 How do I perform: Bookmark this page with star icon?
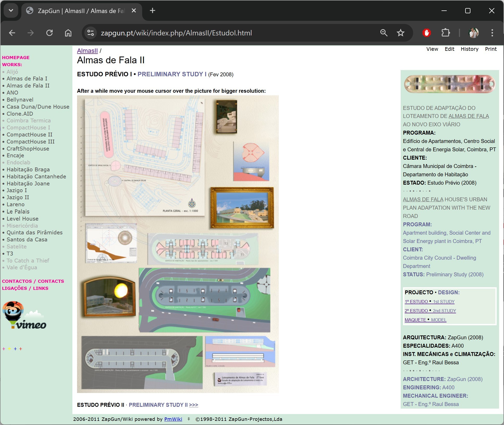(x=400, y=33)
